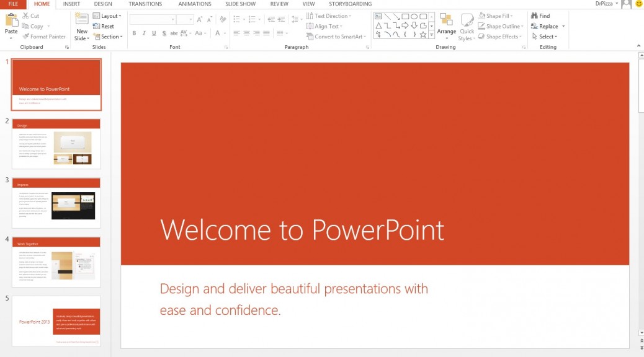Expand the shapes gallery More arrow
The height and width of the screenshot is (357, 644).
click(432, 35)
